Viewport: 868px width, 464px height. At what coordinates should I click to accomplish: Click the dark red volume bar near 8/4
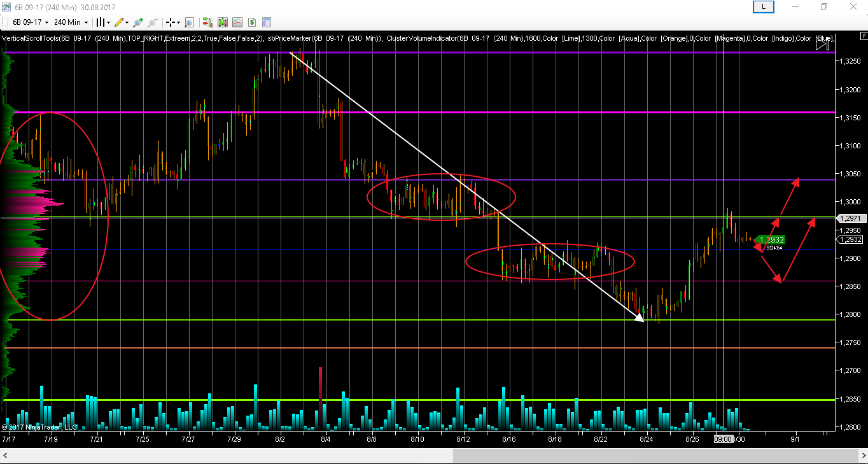[x=320, y=398]
